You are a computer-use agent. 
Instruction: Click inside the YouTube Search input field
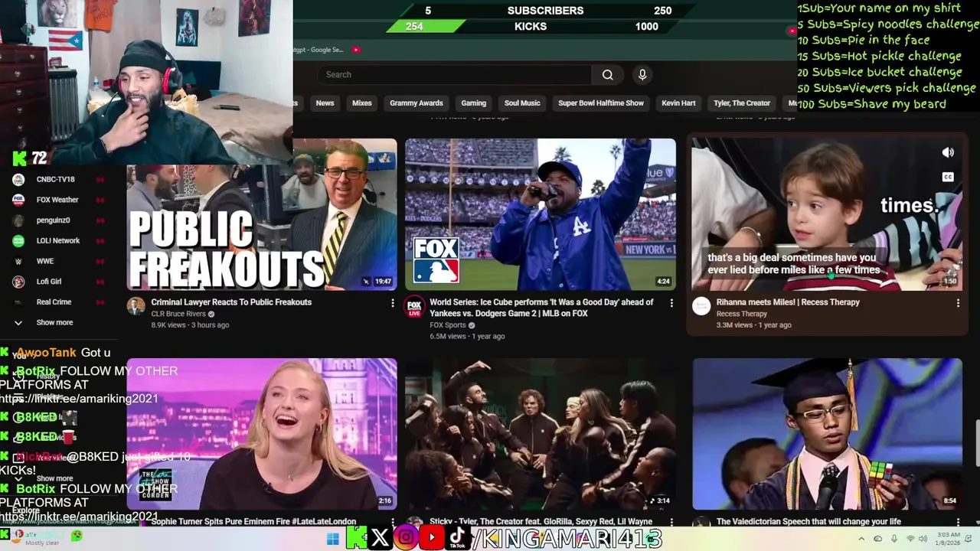pos(456,74)
